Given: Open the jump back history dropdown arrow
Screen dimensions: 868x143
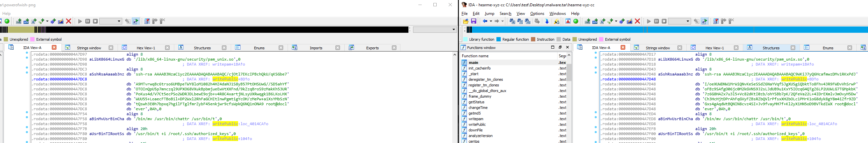Looking at the screenshot, I should pos(490,21).
